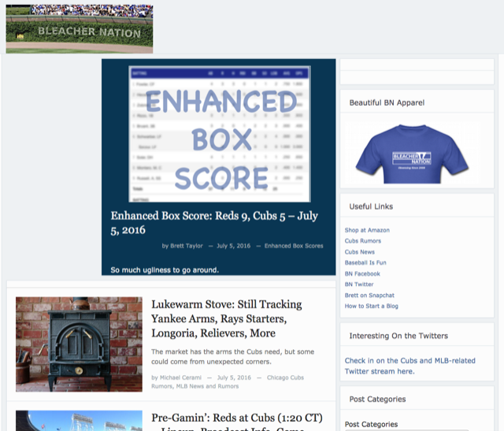Visit author Brett Taylor's page

(187, 246)
